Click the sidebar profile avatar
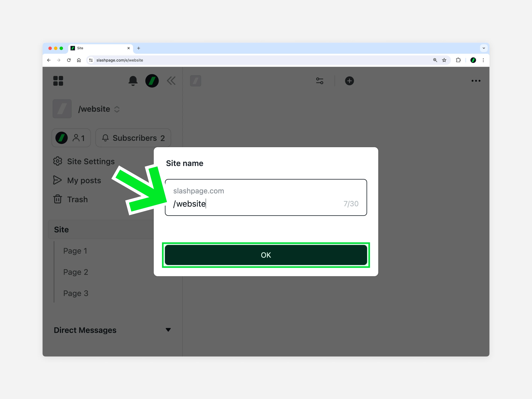 point(152,81)
